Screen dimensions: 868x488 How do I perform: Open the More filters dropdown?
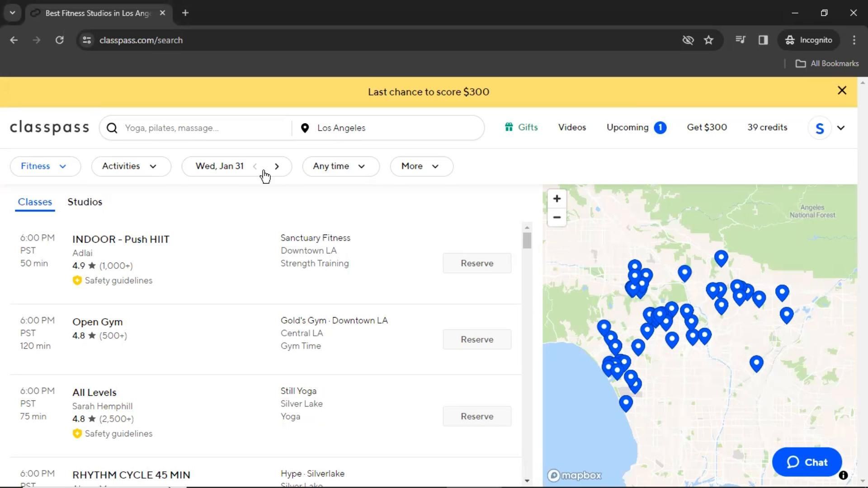coord(421,166)
